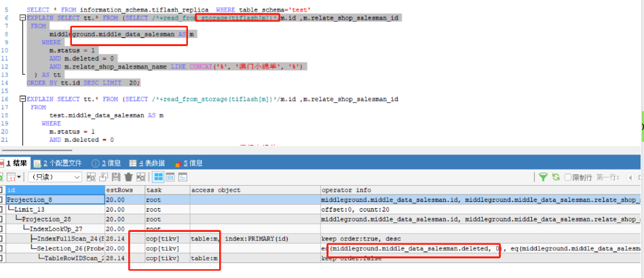This screenshot has height=278, width=644.
Task: Select the Projection_8 id cell
Action: [56, 200]
